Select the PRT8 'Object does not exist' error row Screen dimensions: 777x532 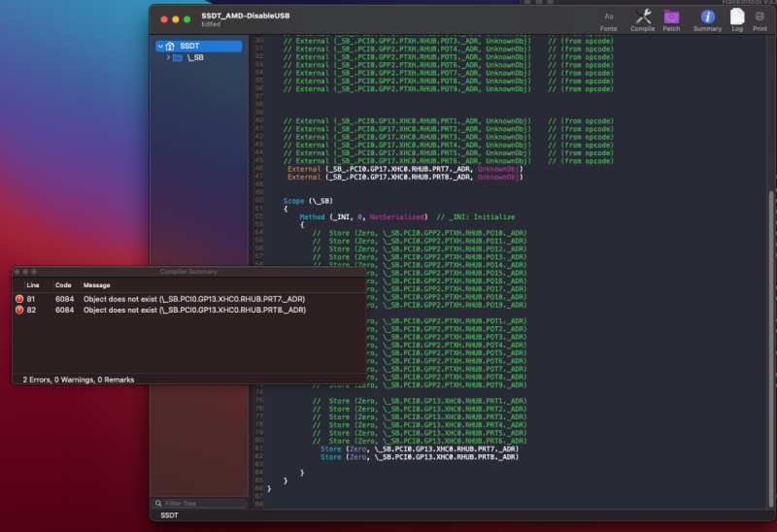[194, 310]
